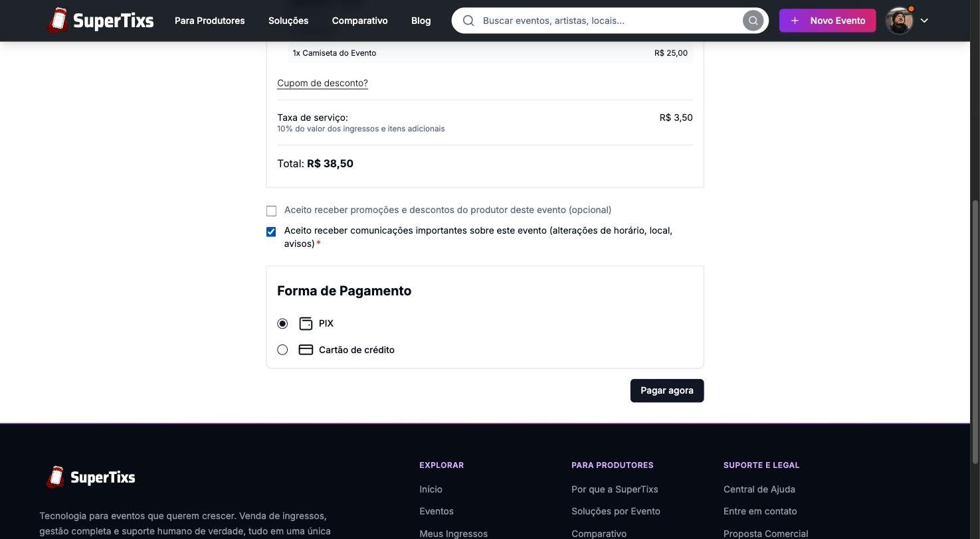Open the Proposta Comercial link

[766, 534]
